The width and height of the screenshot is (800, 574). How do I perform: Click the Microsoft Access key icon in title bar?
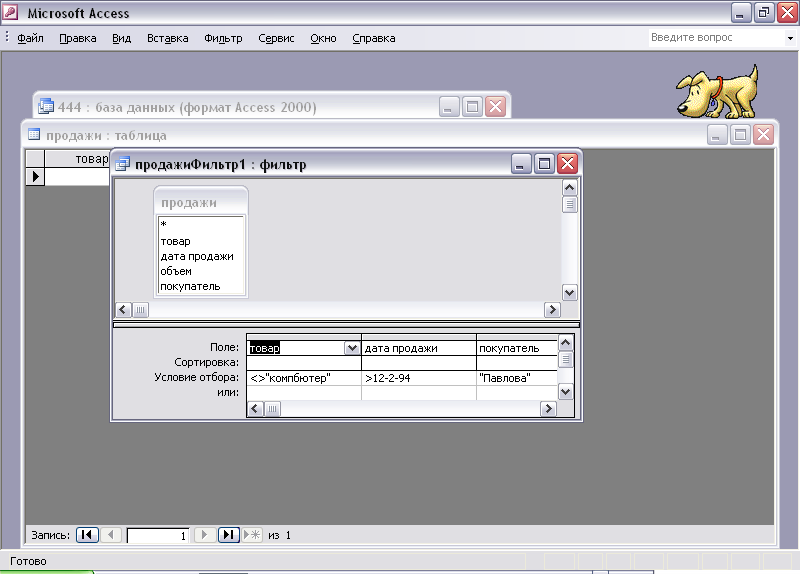point(10,12)
